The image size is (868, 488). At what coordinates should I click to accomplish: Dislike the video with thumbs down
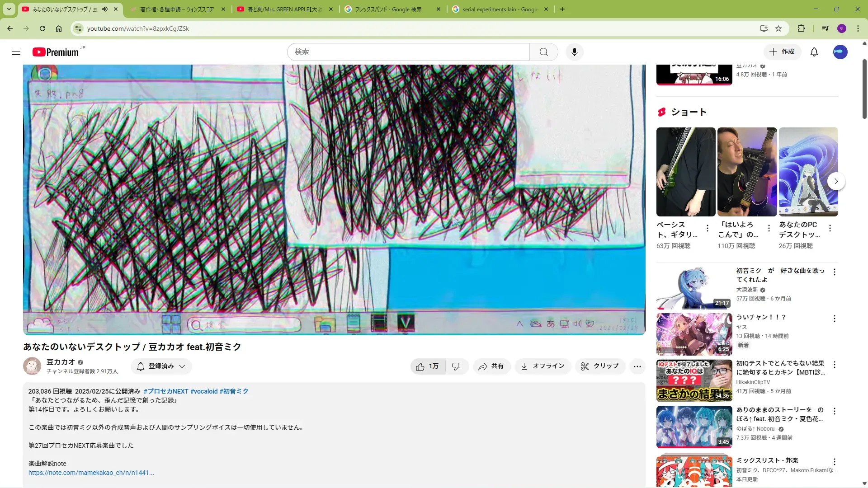point(457,366)
